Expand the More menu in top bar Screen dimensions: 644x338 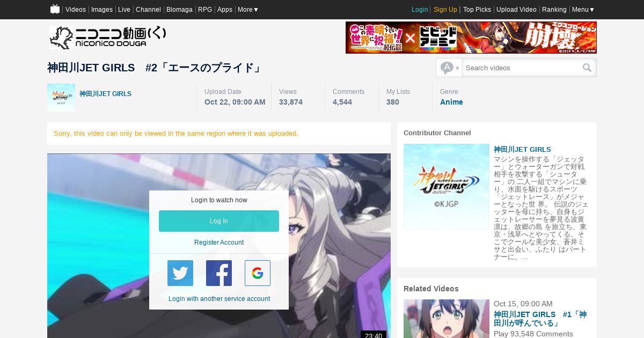tap(248, 10)
